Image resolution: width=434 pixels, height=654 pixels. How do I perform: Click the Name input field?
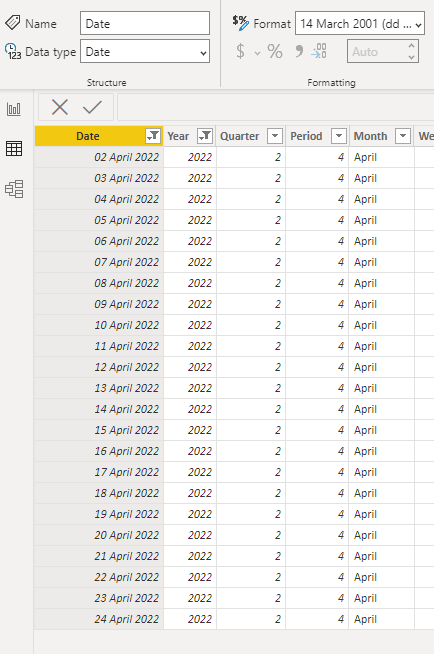tap(145, 23)
